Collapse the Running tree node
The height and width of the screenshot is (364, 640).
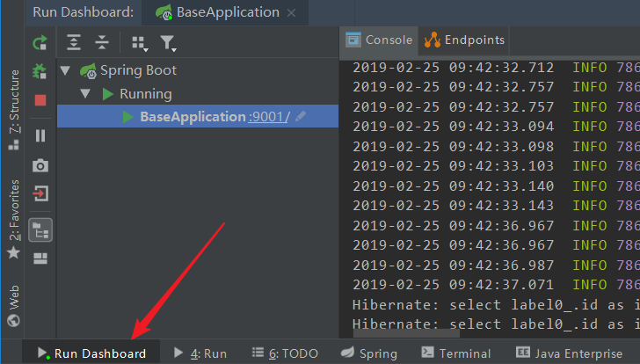tap(85, 93)
